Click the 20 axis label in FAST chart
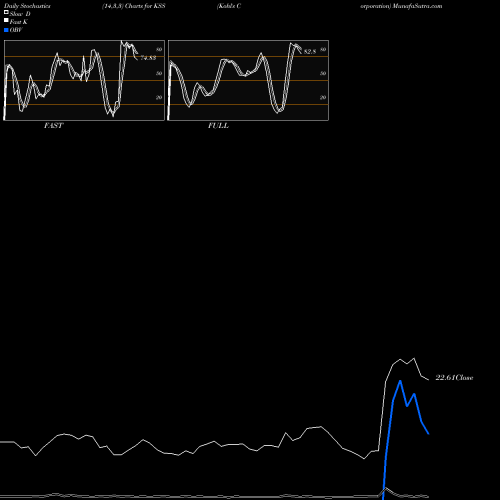 coord(159,97)
